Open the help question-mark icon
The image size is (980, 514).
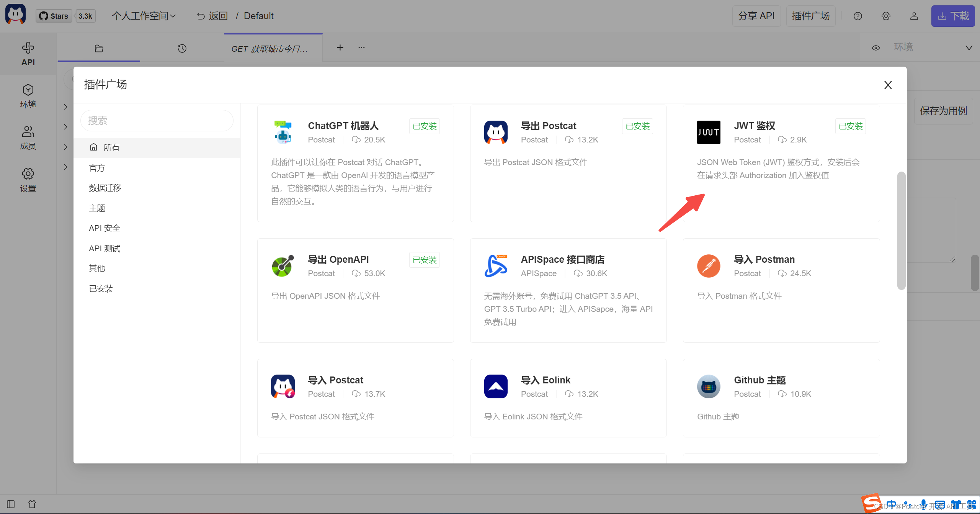(x=857, y=16)
